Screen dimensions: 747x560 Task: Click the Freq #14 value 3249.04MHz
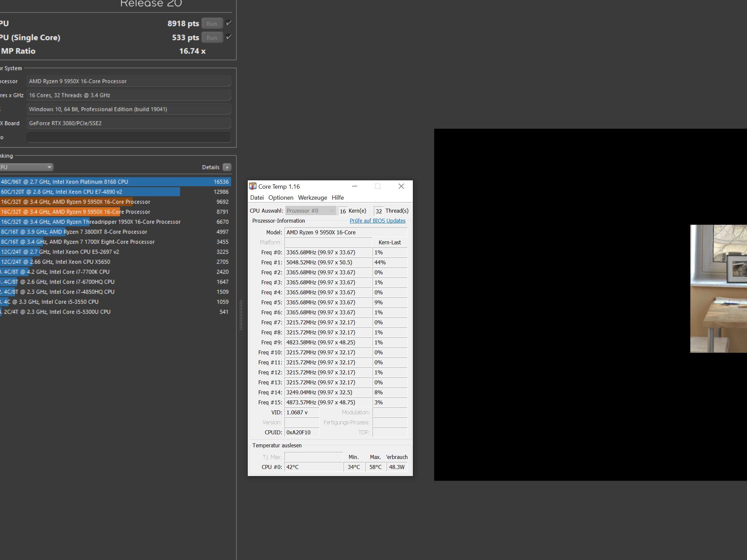328,392
